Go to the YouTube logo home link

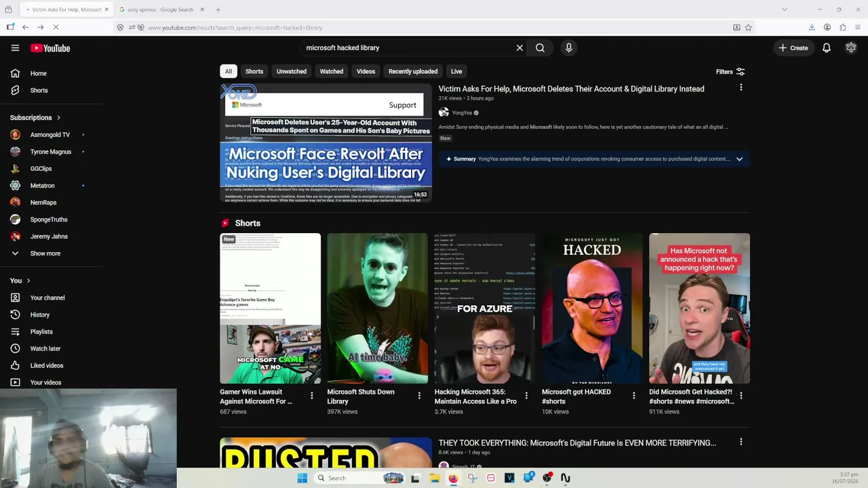pyautogui.click(x=50, y=48)
